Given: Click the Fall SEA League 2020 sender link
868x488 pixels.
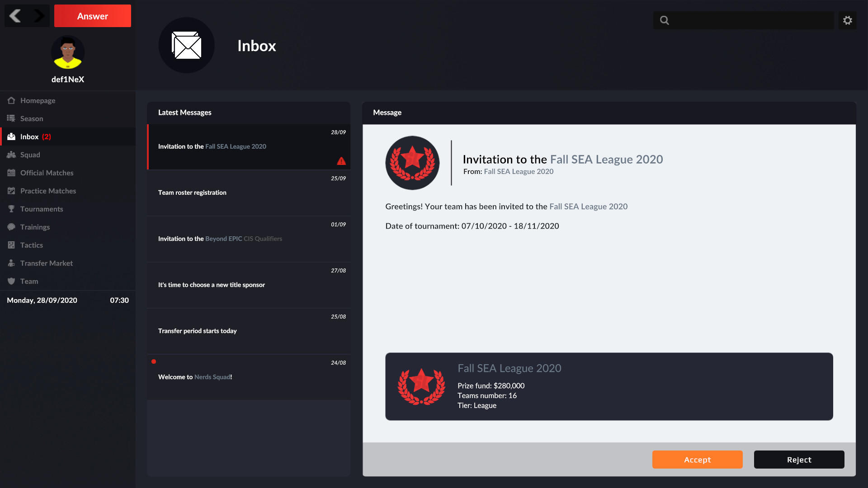Looking at the screenshot, I should click(x=518, y=171).
